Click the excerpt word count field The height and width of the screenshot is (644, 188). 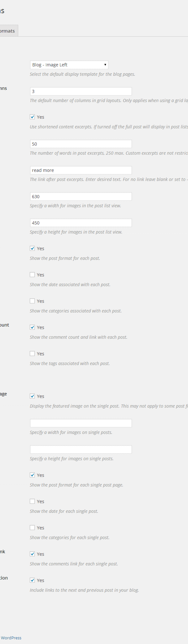(81, 144)
